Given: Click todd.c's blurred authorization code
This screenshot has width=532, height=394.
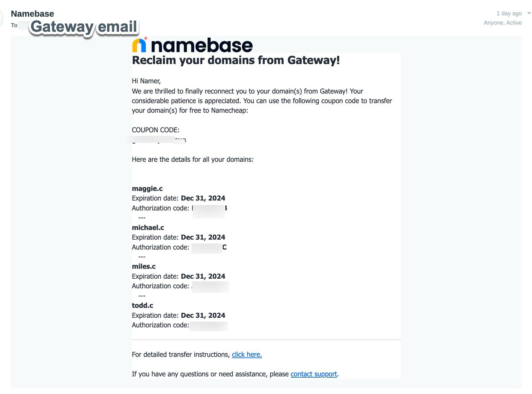Looking at the screenshot, I should click(209, 326).
